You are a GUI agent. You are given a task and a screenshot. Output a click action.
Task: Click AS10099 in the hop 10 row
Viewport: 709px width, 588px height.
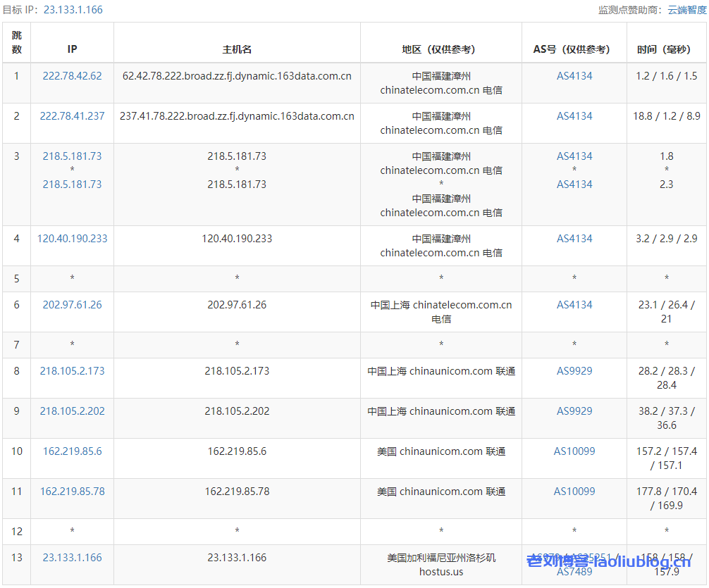tap(574, 451)
